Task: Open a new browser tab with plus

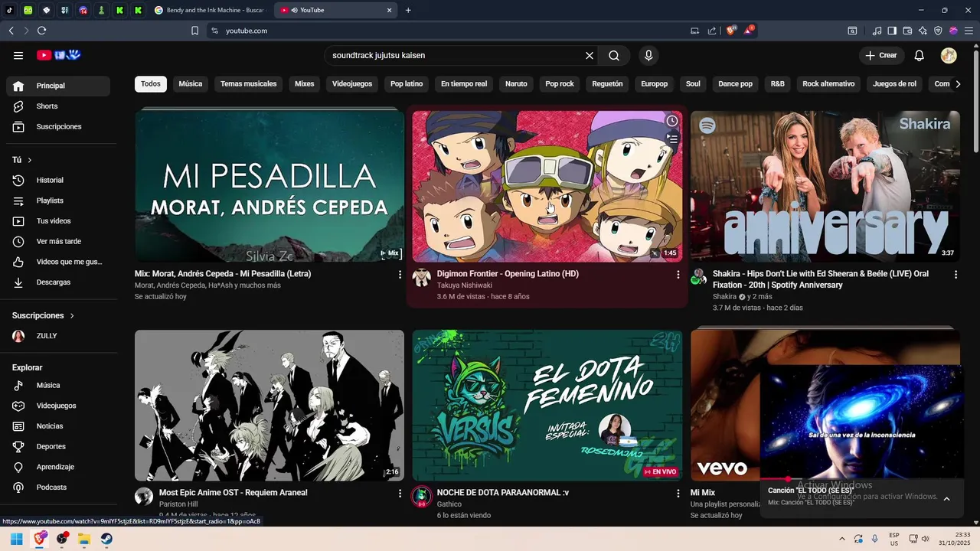Action: click(408, 10)
